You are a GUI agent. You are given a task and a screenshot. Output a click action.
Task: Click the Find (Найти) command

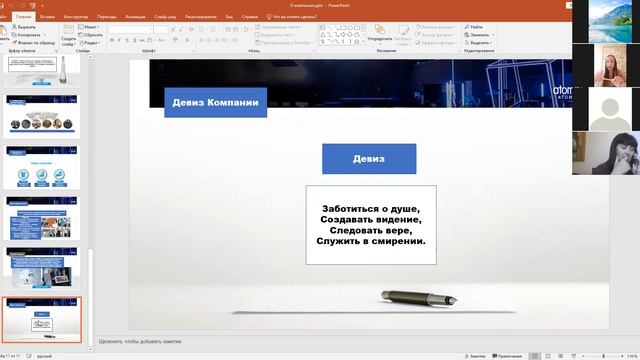pos(473,27)
